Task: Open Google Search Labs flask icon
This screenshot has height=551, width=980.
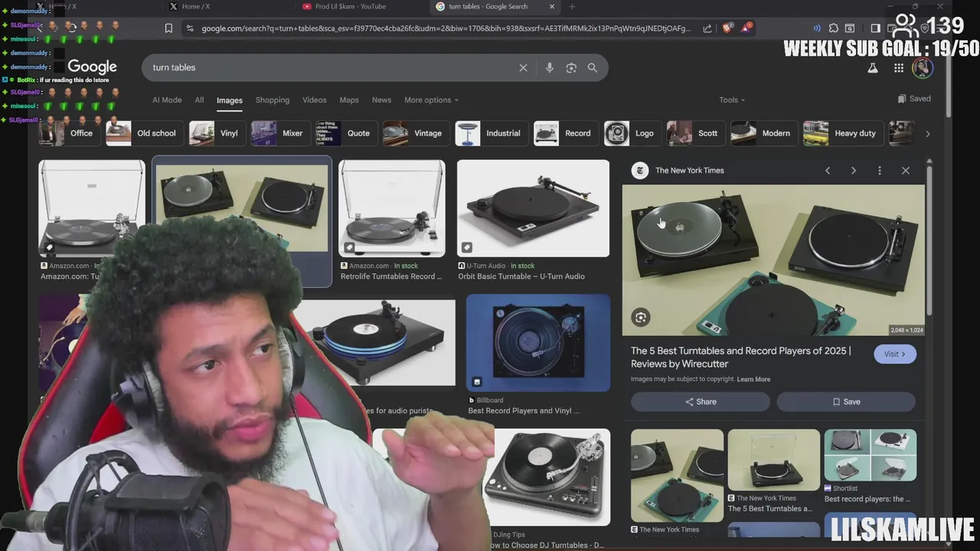Action: click(872, 68)
